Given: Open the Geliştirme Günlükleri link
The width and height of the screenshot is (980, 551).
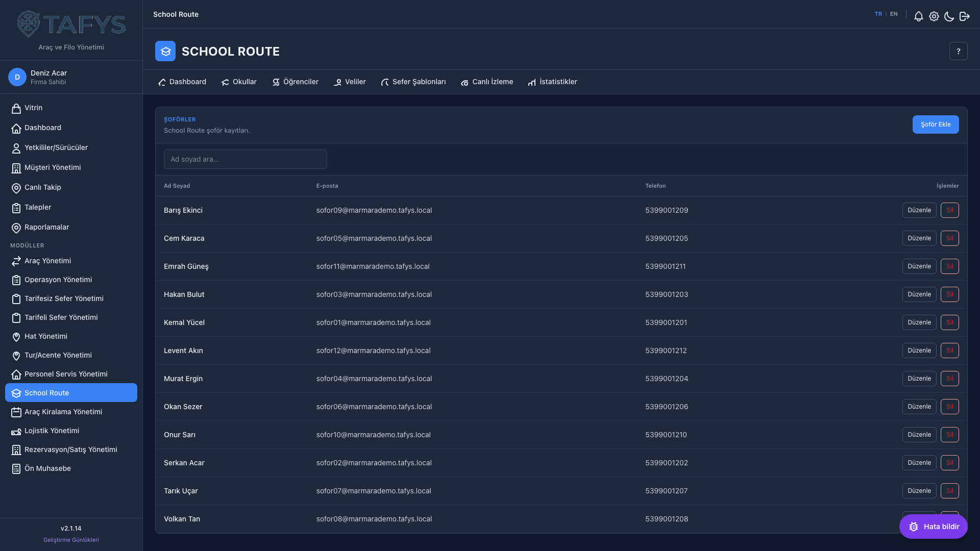Looking at the screenshot, I should click(x=71, y=540).
